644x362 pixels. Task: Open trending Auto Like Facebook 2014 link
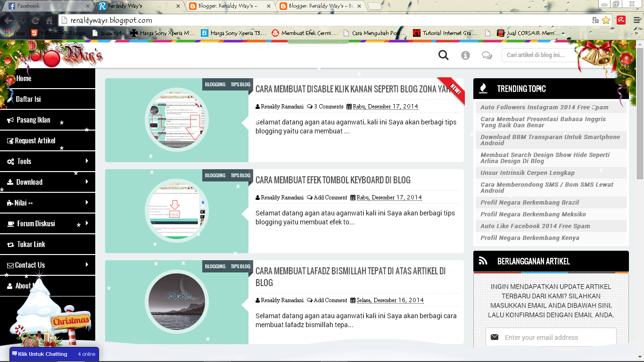(535, 226)
